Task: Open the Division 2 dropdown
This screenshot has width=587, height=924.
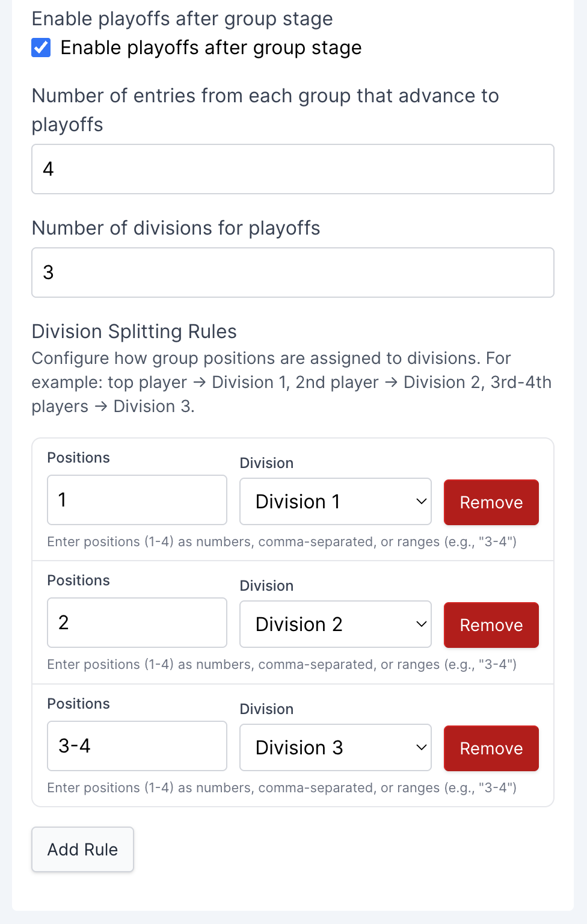Action: (335, 624)
